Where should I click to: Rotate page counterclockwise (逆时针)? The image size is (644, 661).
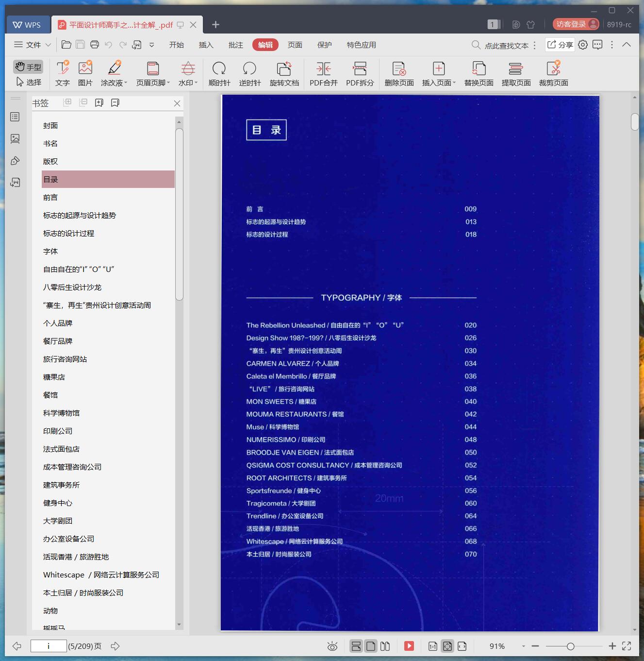point(250,74)
